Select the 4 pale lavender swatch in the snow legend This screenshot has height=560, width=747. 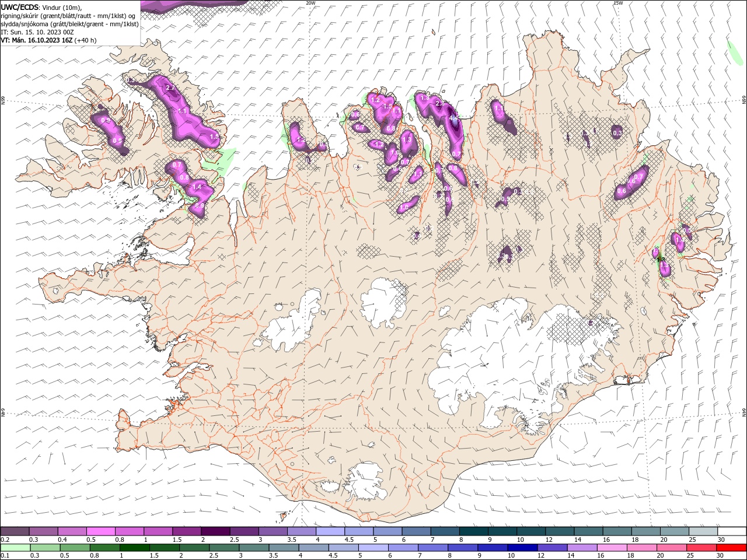point(330,531)
